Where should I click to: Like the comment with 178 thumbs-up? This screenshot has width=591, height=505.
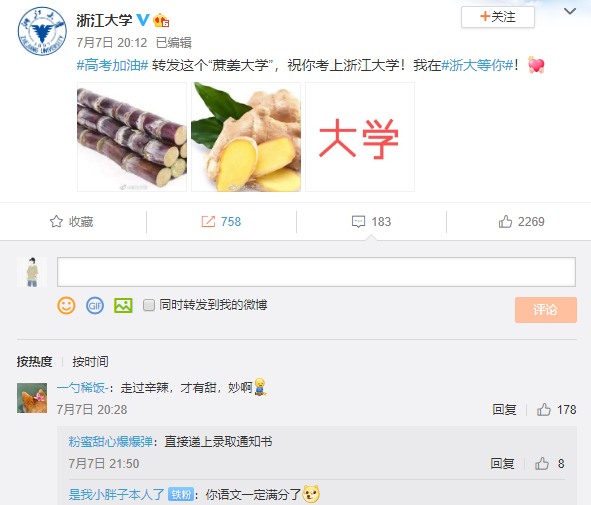pos(544,409)
